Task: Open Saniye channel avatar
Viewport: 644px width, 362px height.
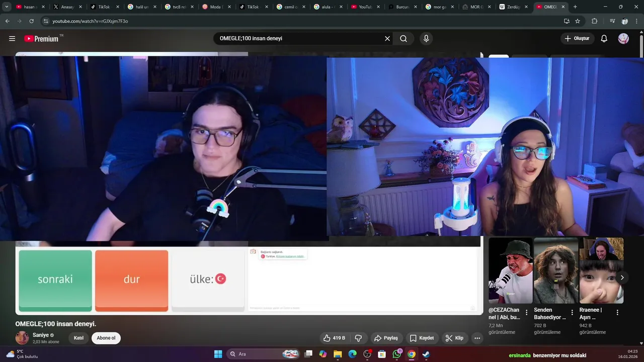Action: tap(22, 338)
